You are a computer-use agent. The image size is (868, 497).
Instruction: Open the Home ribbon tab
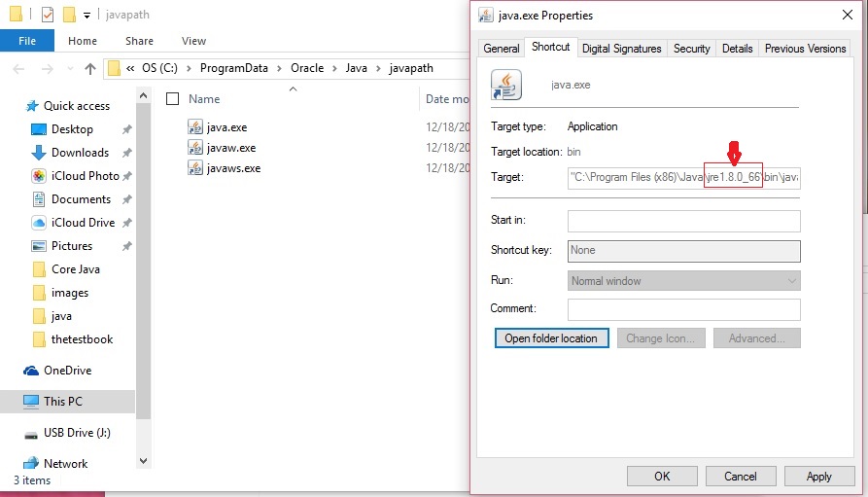coord(83,41)
